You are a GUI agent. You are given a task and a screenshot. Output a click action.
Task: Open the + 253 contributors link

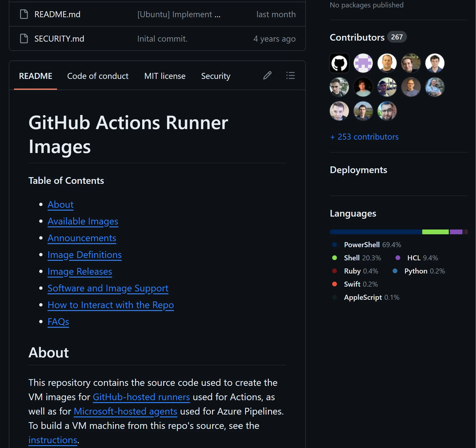(x=364, y=137)
